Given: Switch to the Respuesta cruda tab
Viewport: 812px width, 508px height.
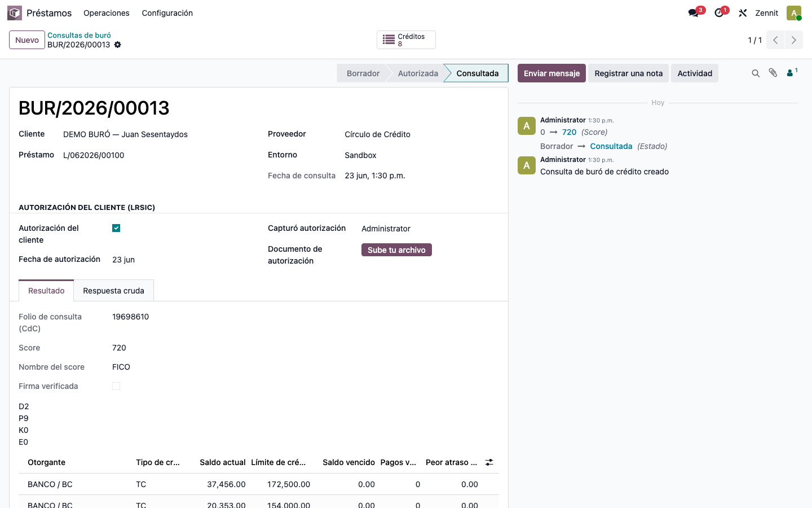Looking at the screenshot, I should click(113, 291).
